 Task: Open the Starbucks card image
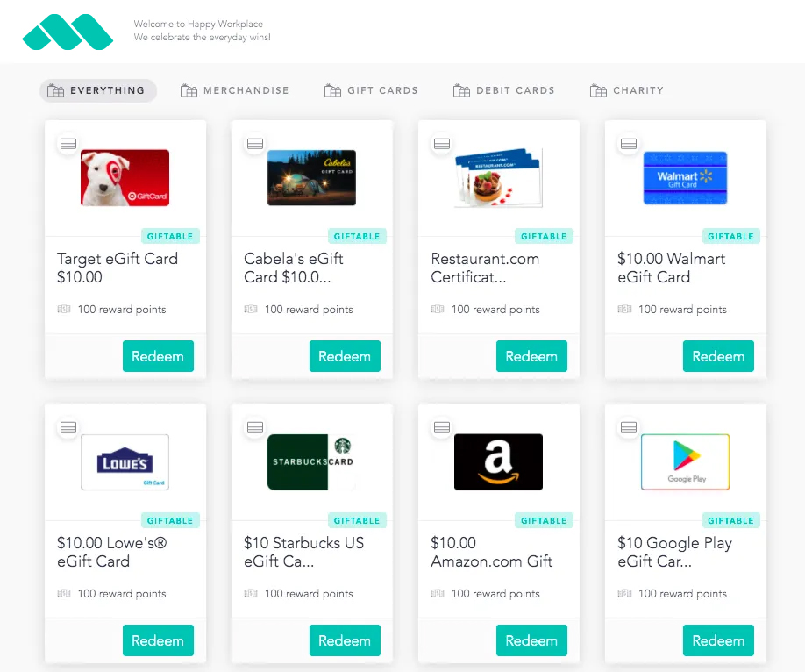311,461
